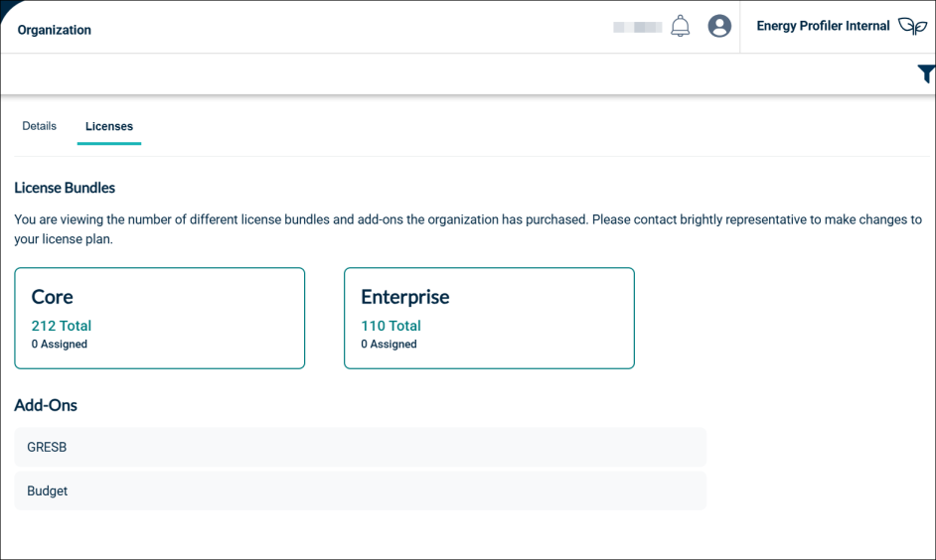Open the Core license bundle card

pyautogui.click(x=159, y=318)
